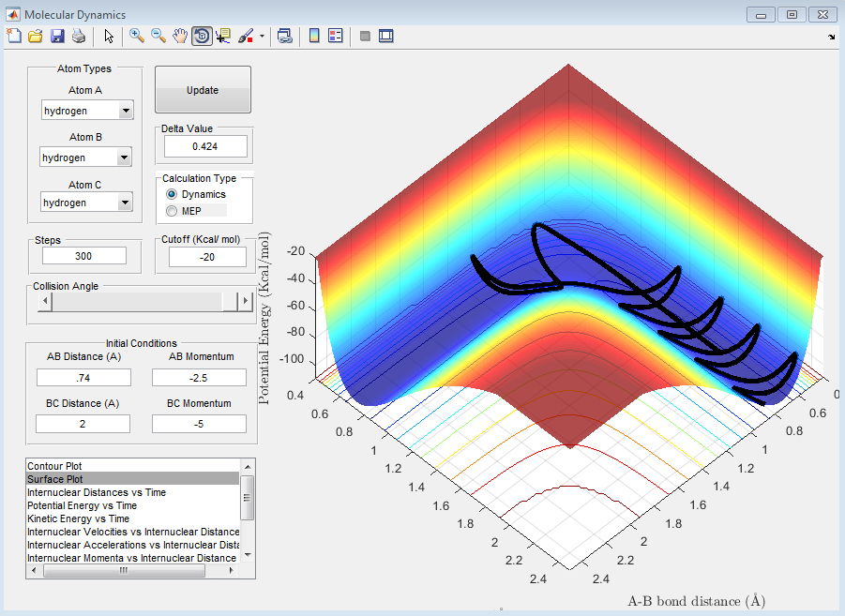
Task: Print the figure with the printer icon
Action: pyautogui.click(x=79, y=37)
